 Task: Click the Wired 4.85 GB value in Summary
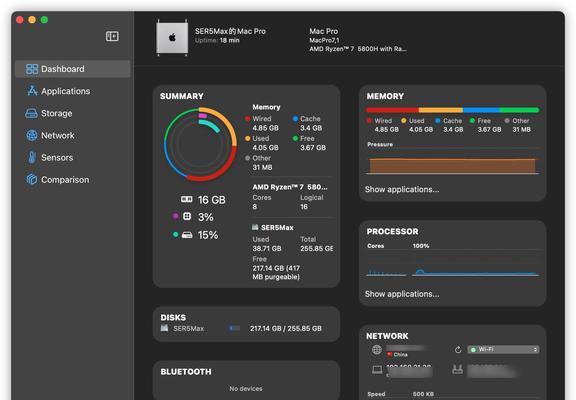265,128
